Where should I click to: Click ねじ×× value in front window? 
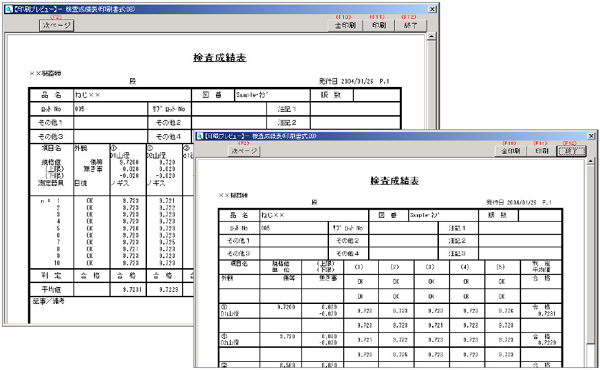[x=272, y=215]
